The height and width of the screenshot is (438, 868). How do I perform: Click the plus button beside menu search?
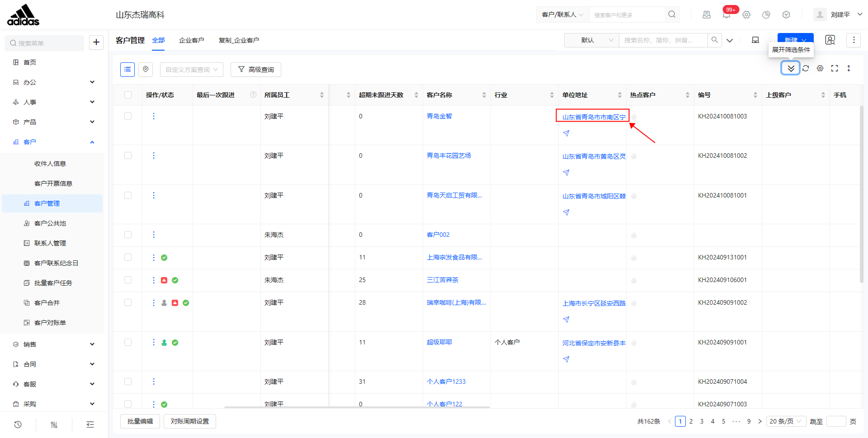[x=96, y=42]
